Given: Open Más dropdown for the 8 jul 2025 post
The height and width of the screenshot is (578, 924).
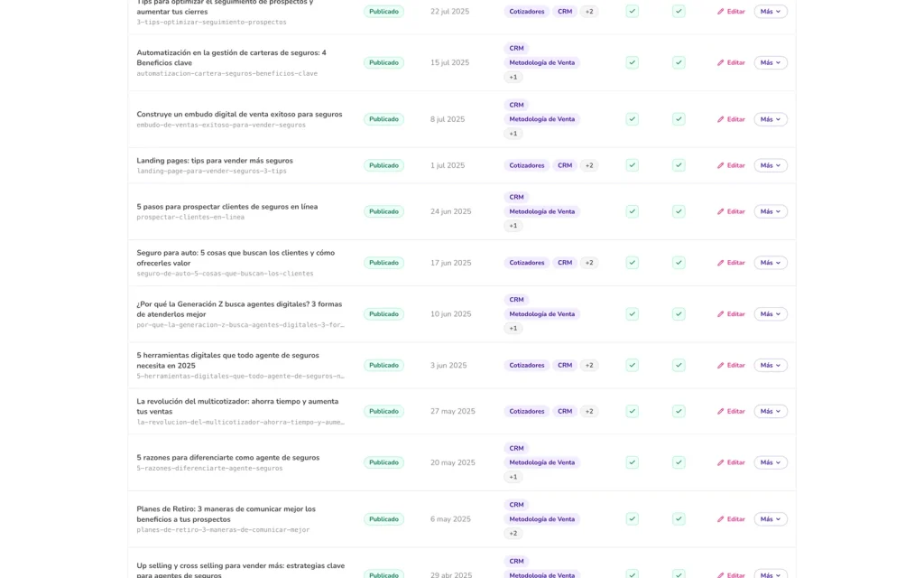Looking at the screenshot, I should tap(771, 119).
